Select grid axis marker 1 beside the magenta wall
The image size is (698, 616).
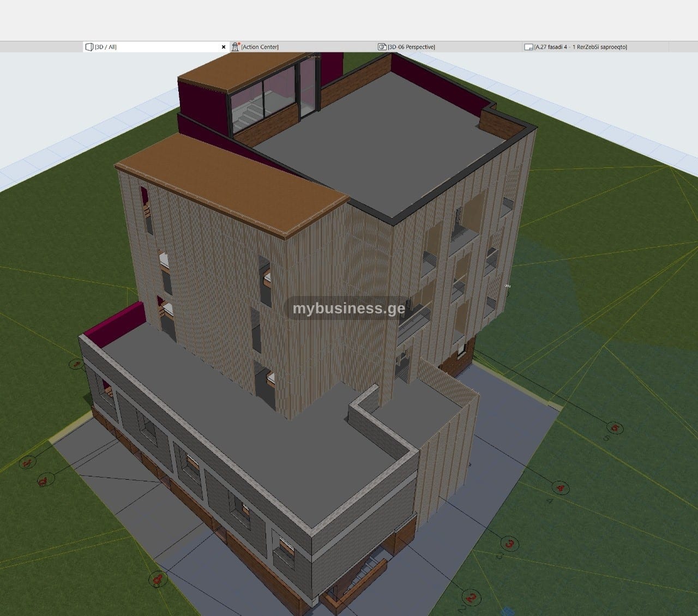point(76,364)
